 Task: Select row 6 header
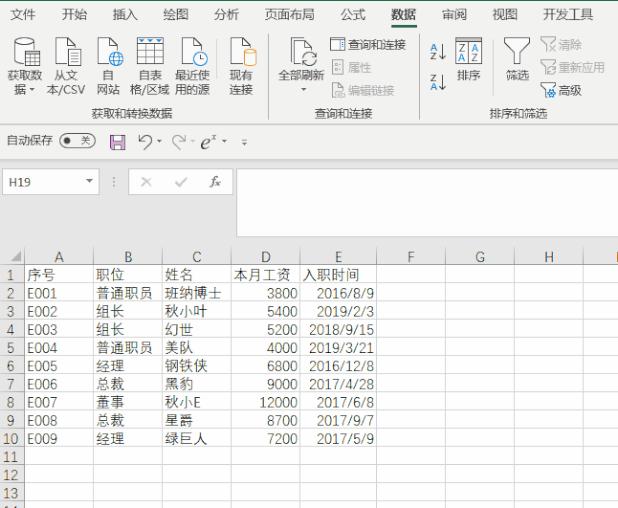[11, 366]
